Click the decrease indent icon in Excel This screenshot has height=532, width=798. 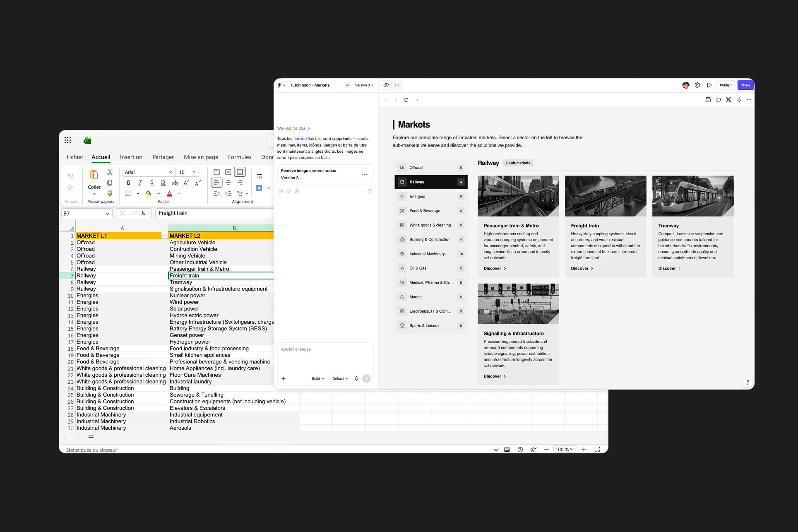216,193
